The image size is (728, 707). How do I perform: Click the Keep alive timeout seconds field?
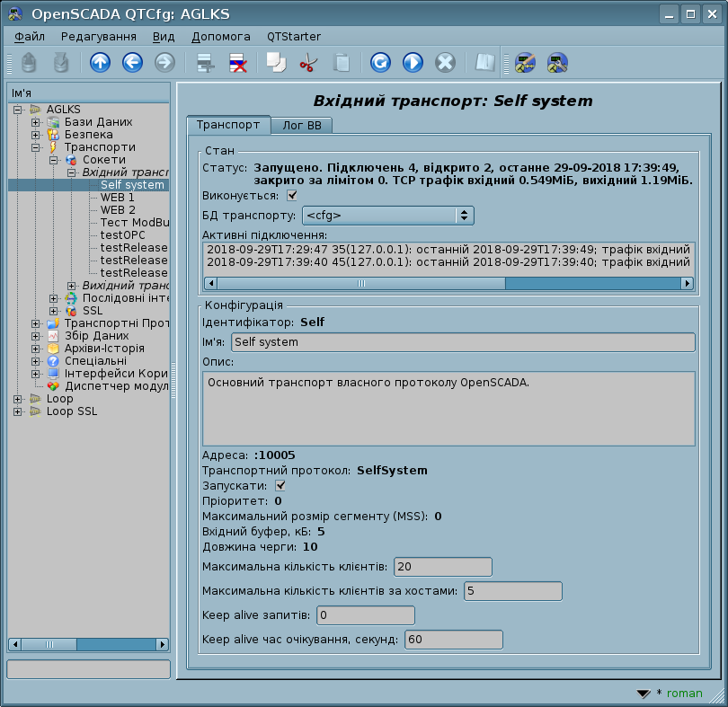pyautogui.click(x=454, y=640)
